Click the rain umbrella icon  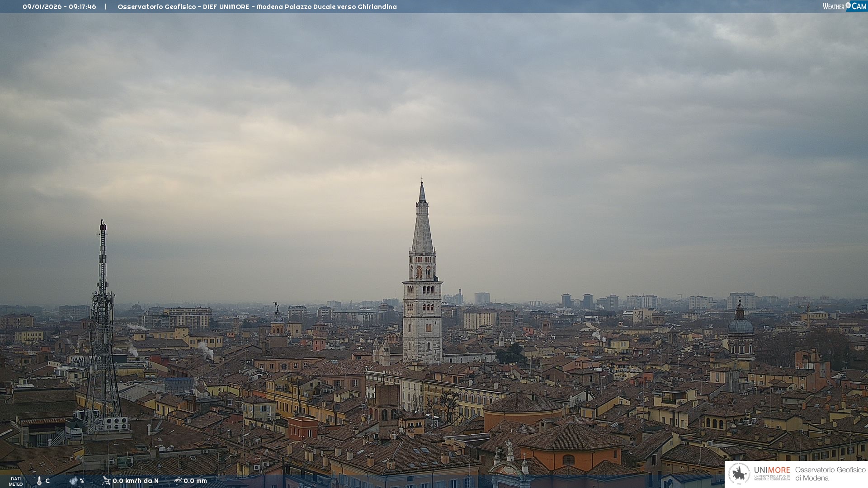point(178,481)
